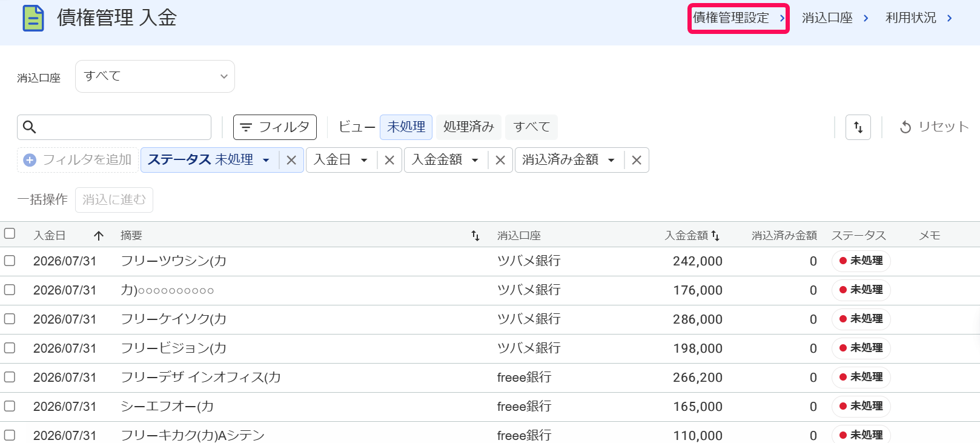
Task: Focus the search input field
Action: coord(114,127)
